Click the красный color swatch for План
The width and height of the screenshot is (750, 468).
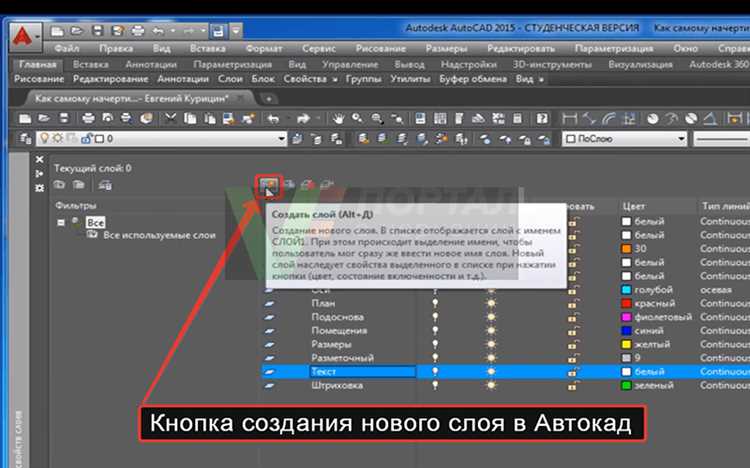pos(626,303)
